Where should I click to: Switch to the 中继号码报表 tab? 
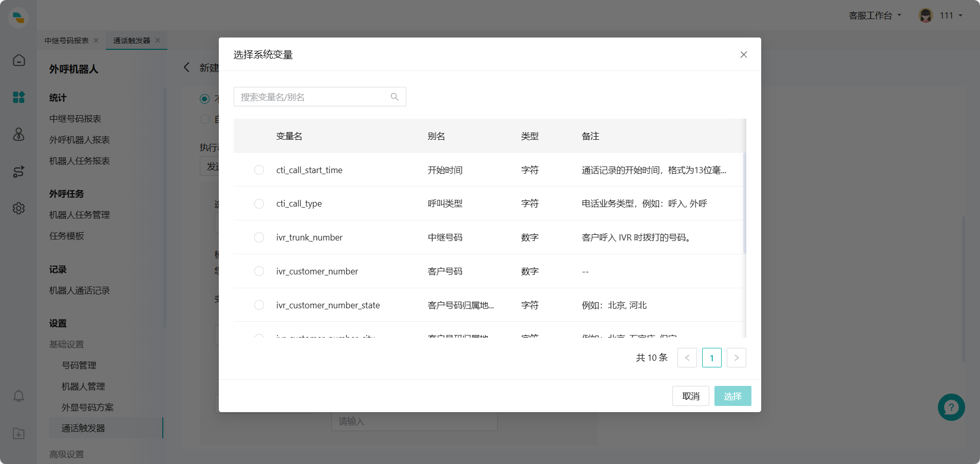click(67, 40)
